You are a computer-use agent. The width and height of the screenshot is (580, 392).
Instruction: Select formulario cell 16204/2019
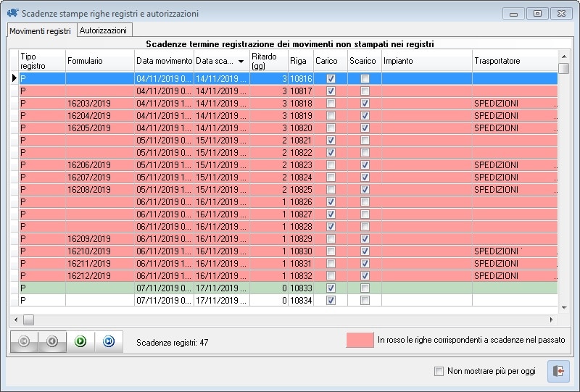(x=100, y=115)
